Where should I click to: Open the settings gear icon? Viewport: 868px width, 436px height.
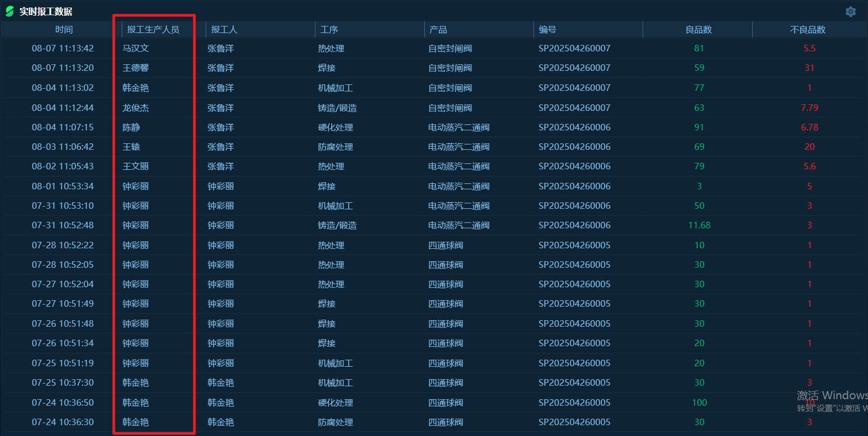(850, 11)
